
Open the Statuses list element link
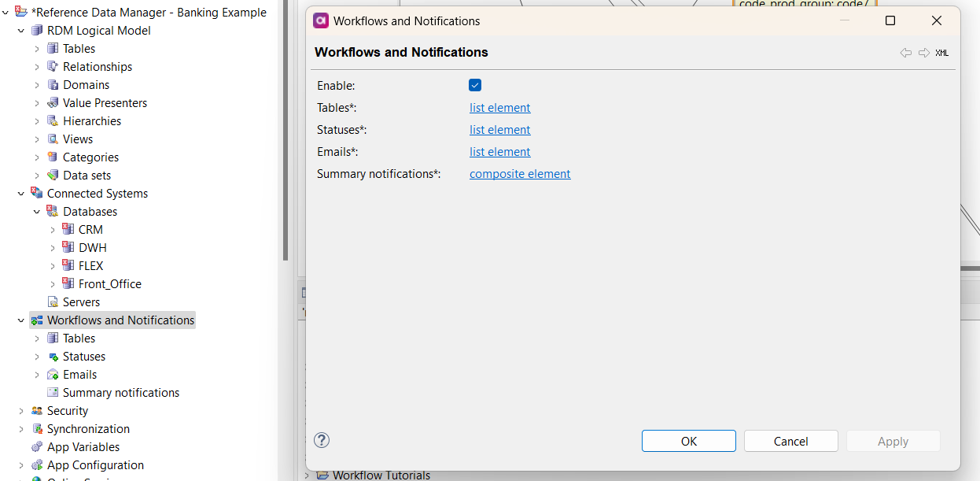pyautogui.click(x=500, y=129)
